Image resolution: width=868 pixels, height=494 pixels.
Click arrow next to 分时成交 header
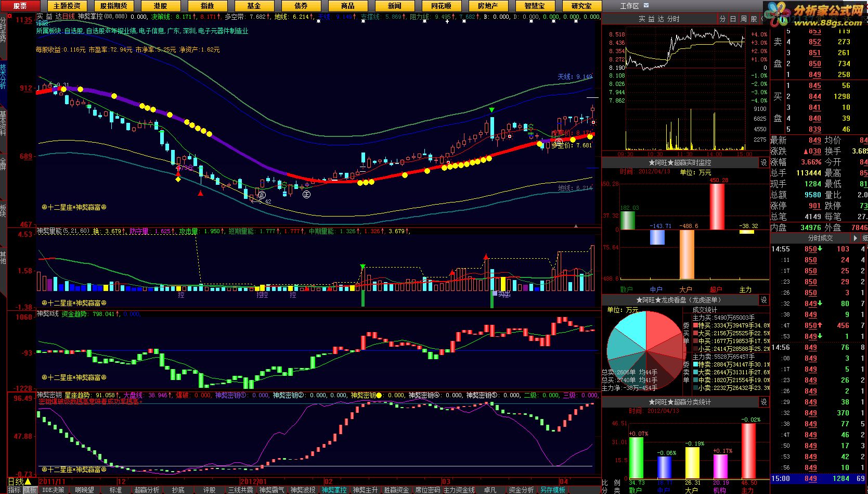[855, 238]
